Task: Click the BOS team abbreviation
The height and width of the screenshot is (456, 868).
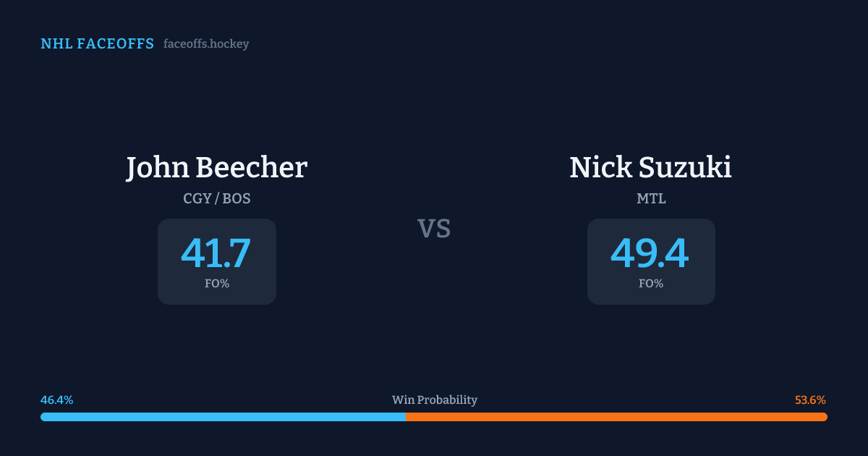Action: point(237,198)
